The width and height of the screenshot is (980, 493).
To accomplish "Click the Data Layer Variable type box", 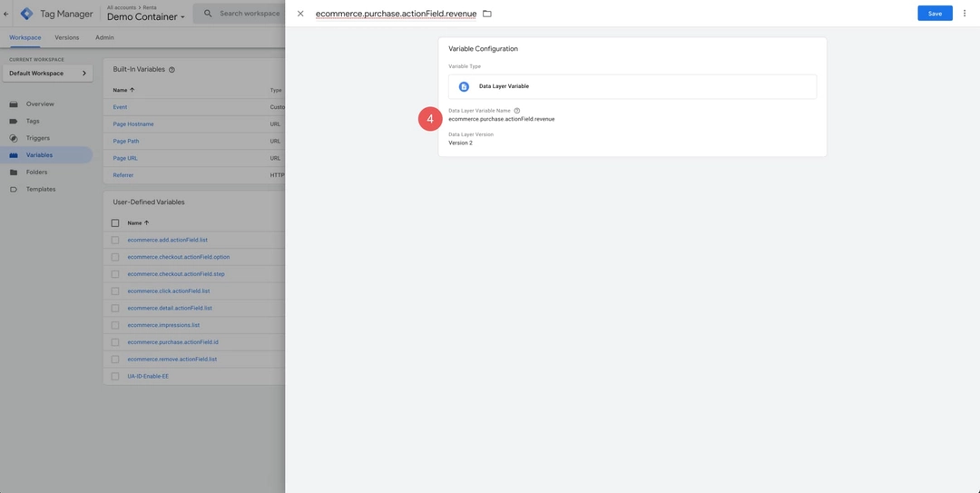I will point(632,86).
